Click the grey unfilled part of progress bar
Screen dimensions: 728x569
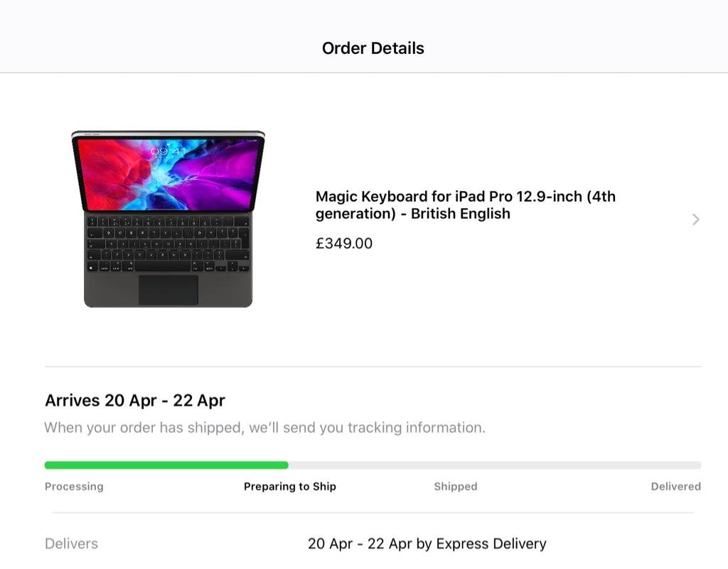click(x=494, y=465)
